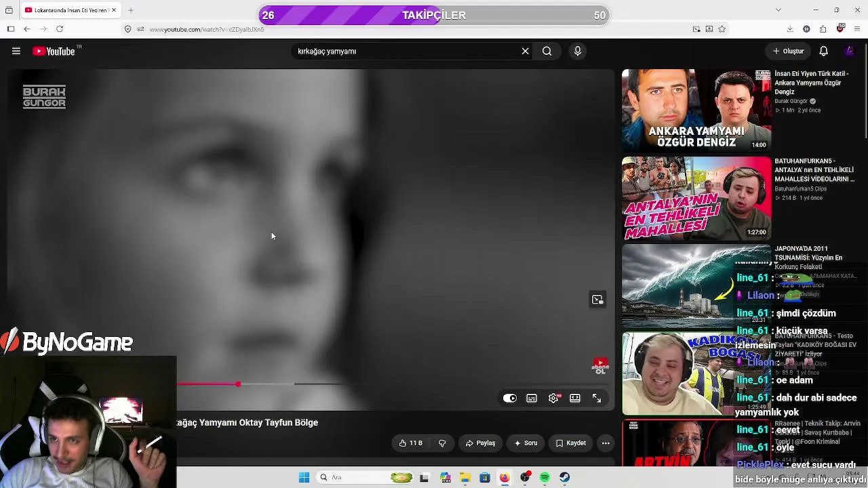The height and width of the screenshot is (488, 868).
Task: Open the Ankara Yamyamı Özgür Dengiz thumbnail
Action: tap(696, 110)
